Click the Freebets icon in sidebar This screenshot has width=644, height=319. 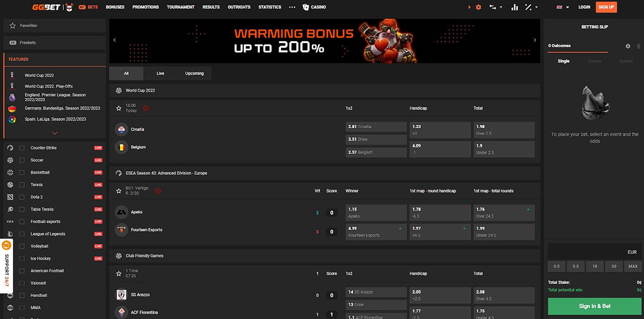13,42
